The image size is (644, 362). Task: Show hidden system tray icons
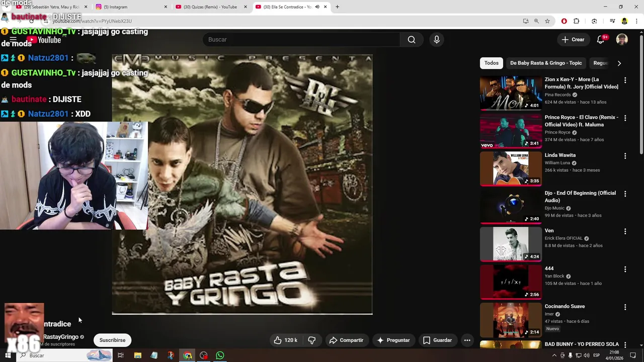pos(554,355)
